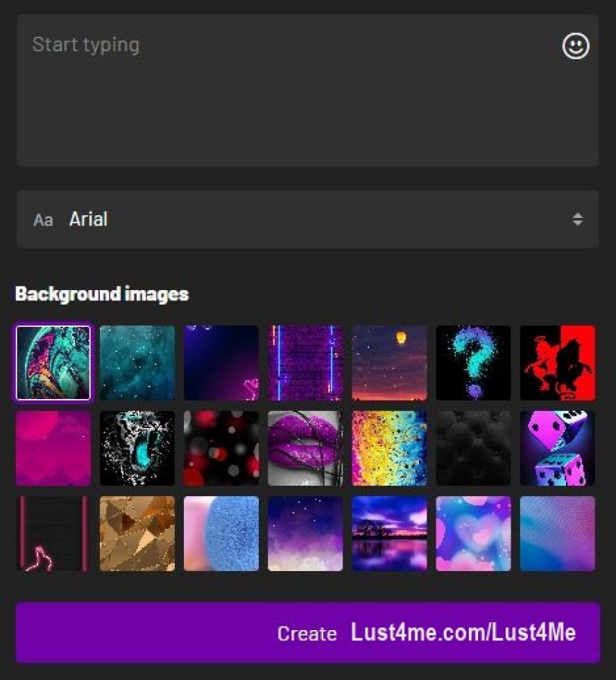Click the Aa font style icon

[x=42, y=220]
